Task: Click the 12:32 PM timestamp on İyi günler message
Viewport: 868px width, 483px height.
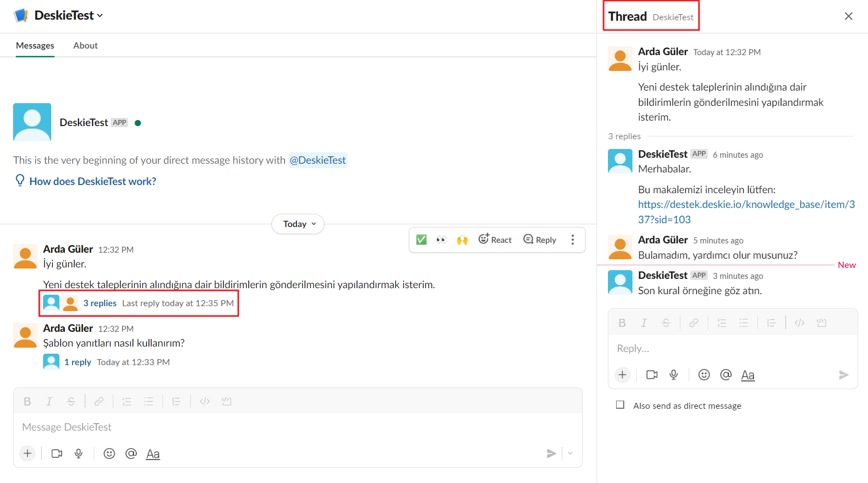Action: click(x=116, y=249)
